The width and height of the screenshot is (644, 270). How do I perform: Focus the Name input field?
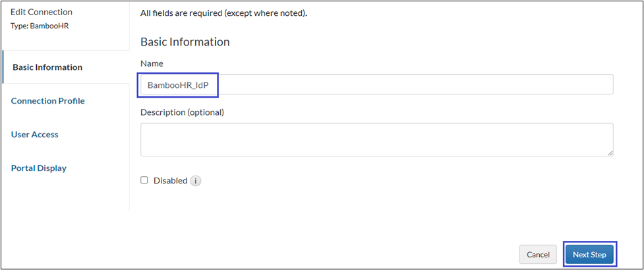point(395,84)
